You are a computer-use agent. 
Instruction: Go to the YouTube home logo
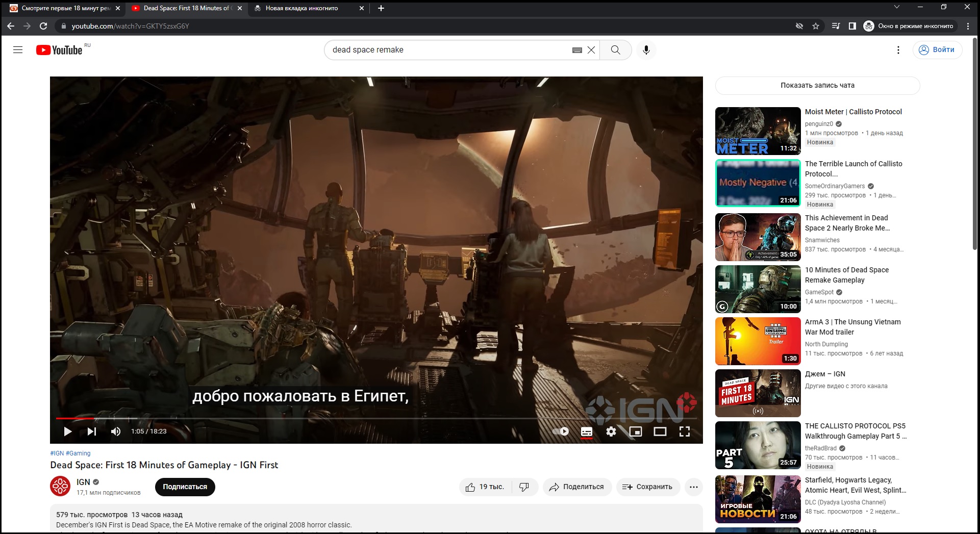click(x=59, y=50)
